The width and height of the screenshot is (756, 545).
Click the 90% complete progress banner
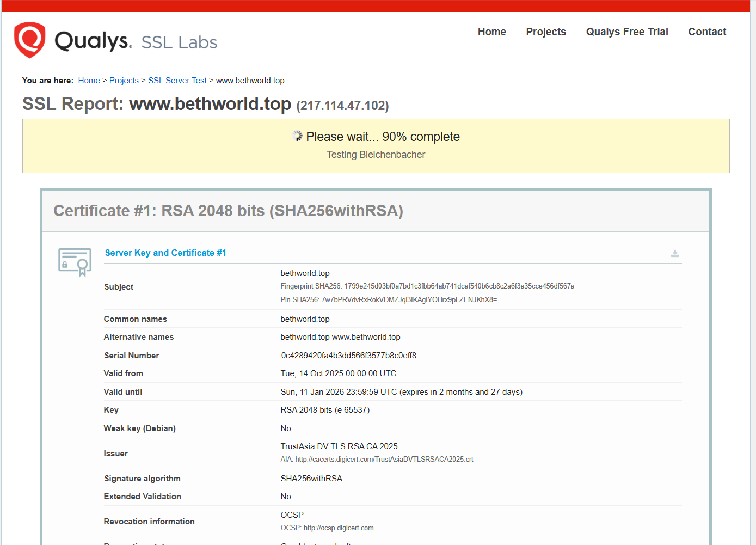click(376, 146)
